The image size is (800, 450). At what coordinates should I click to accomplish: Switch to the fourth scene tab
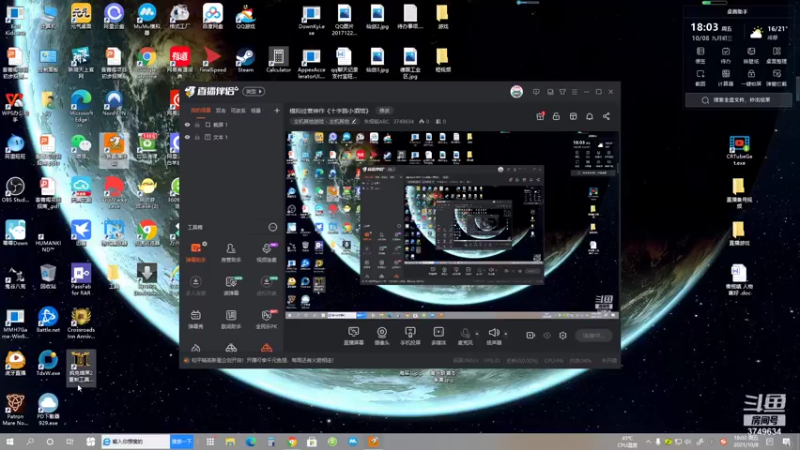(x=256, y=110)
